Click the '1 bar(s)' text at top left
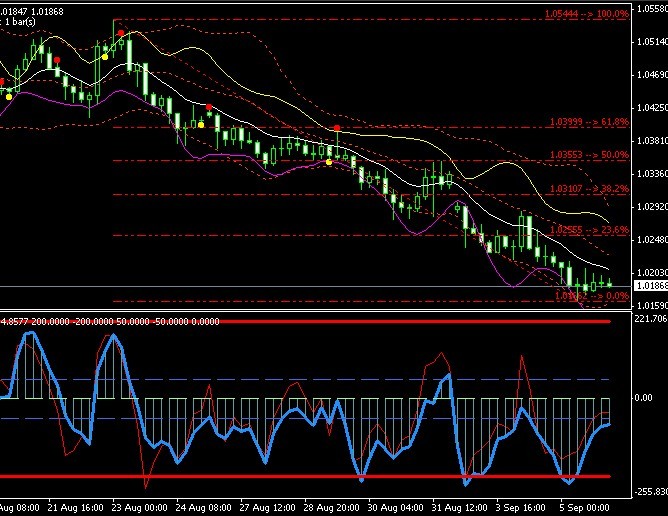This screenshot has width=668, height=516. pos(20,21)
